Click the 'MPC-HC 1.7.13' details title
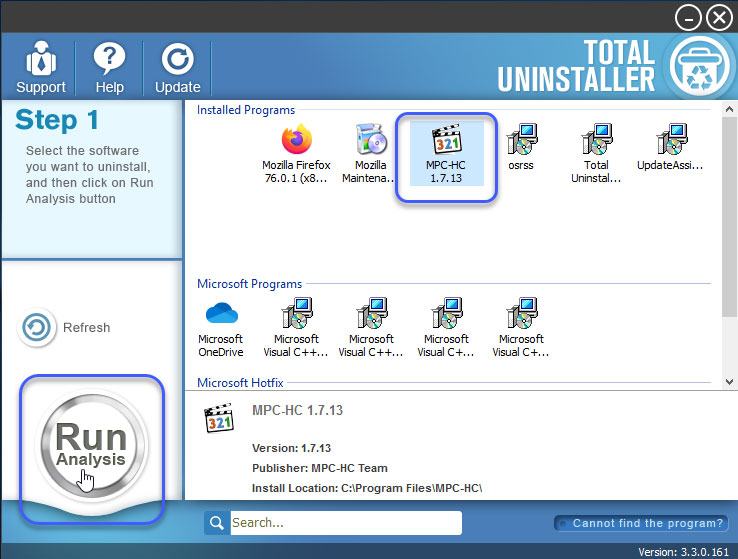The width and height of the screenshot is (738, 559). click(x=297, y=410)
